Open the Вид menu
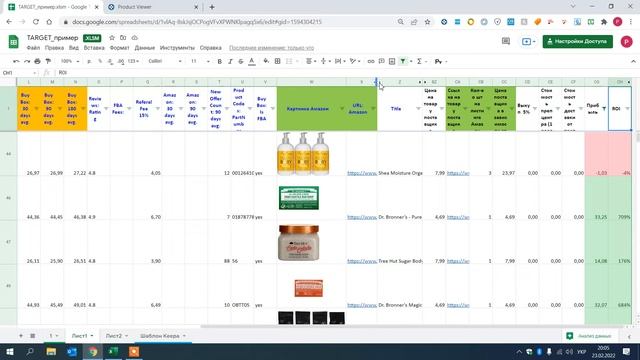 [73, 48]
